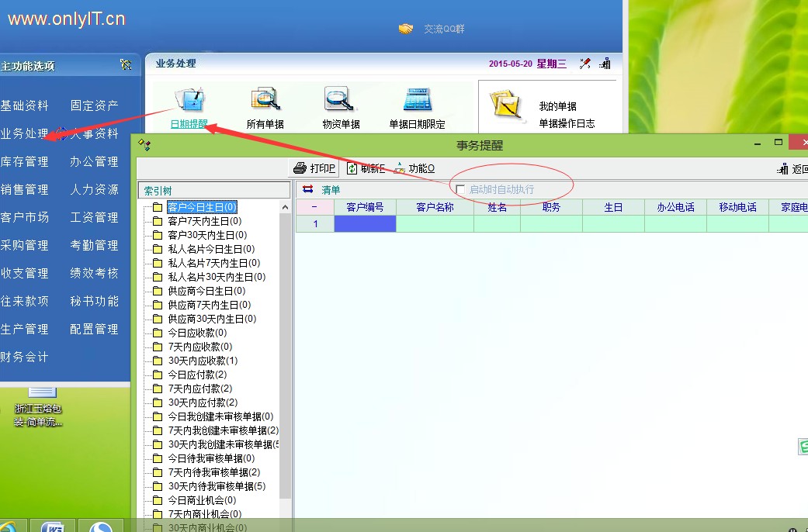Select 30天内应收款(1) in index tree

(203, 361)
